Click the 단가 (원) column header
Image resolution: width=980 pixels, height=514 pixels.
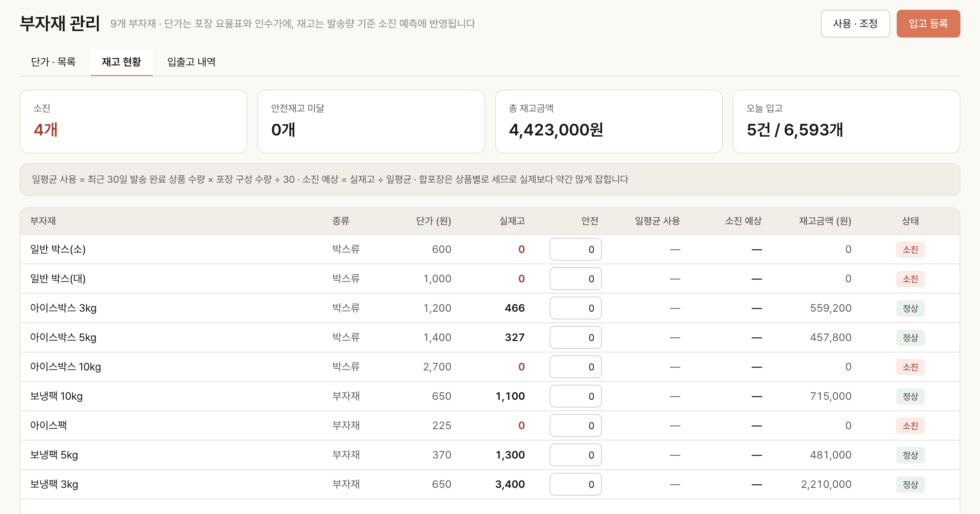click(433, 221)
